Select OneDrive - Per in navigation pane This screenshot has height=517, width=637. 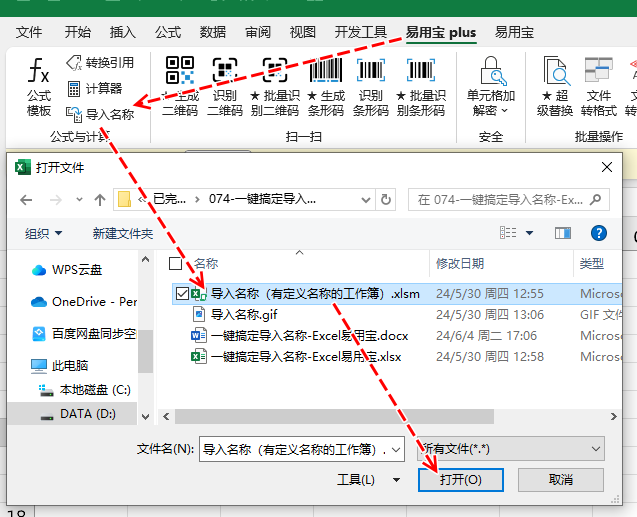(84, 302)
